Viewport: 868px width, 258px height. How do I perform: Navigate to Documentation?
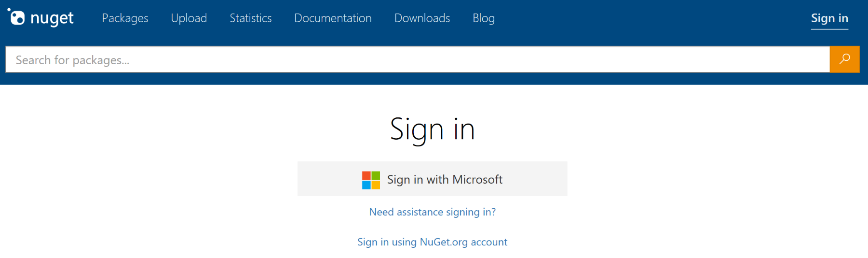333,18
